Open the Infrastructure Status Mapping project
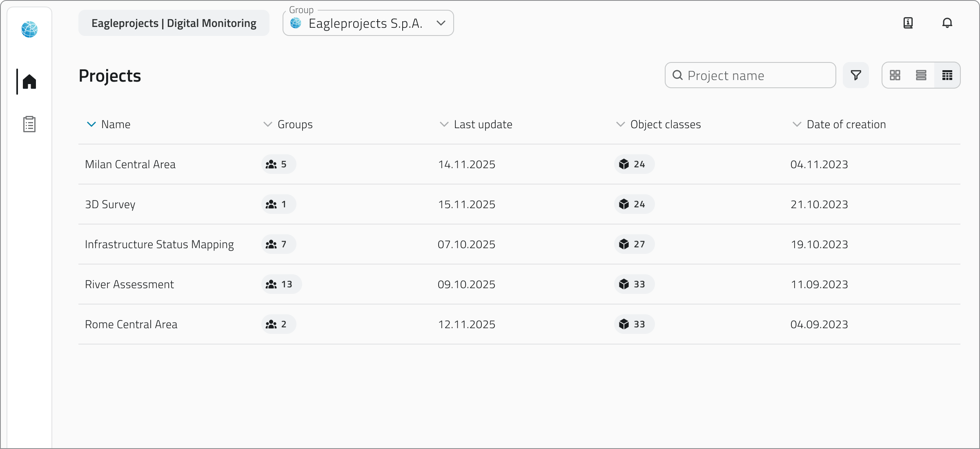Viewport: 980px width, 449px height. [x=159, y=244]
